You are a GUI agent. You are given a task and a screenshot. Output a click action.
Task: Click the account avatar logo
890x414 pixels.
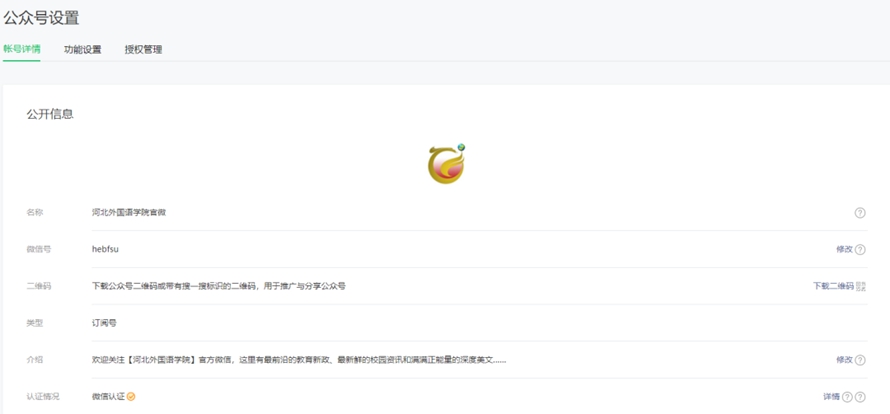446,164
